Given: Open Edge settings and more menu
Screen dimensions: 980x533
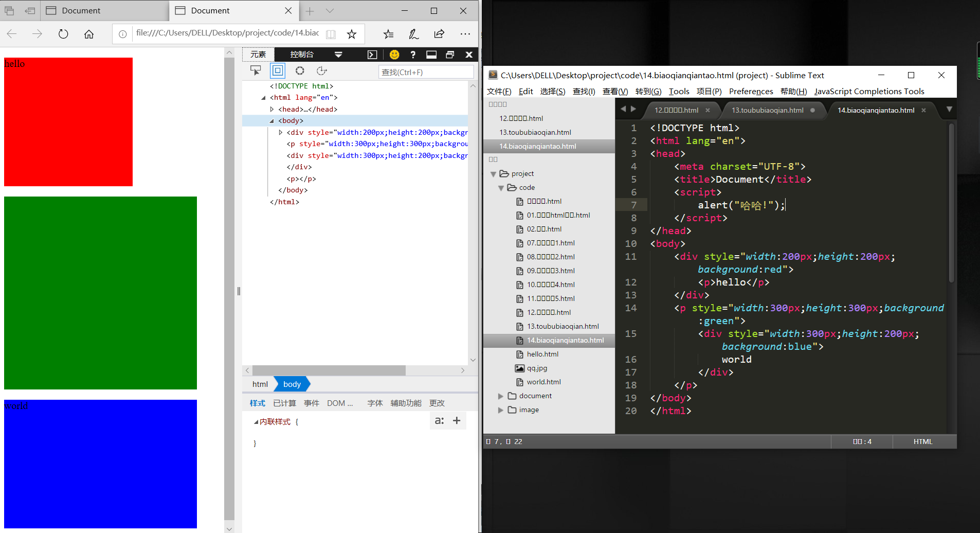Looking at the screenshot, I should coord(465,34).
